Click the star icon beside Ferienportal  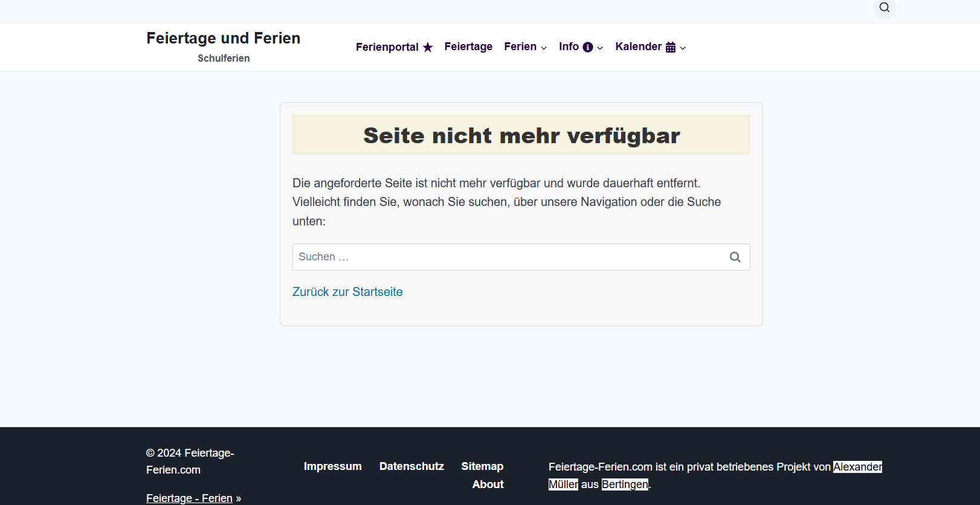(428, 47)
